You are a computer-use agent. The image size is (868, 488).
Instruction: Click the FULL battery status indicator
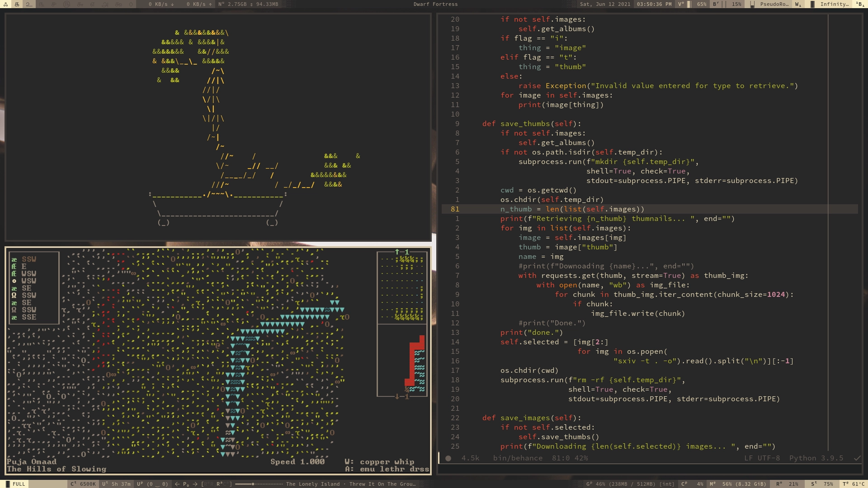coord(18,484)
